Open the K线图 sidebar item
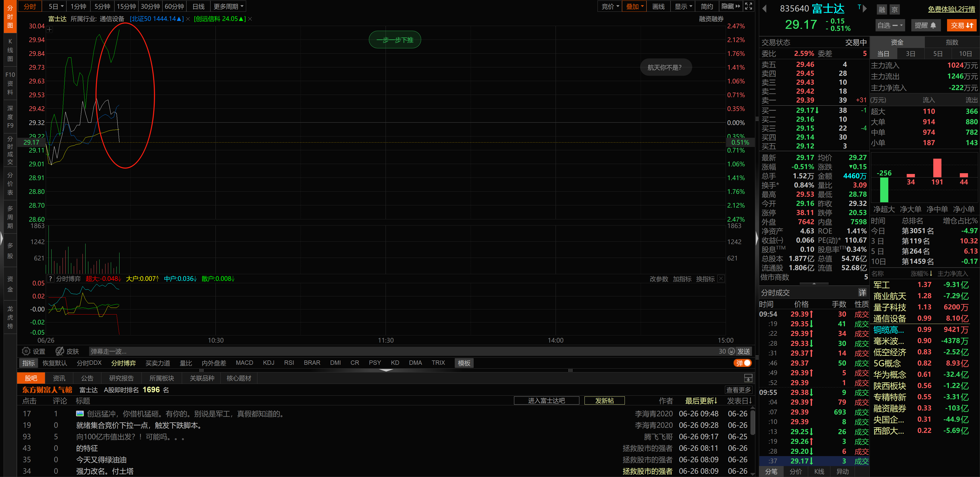980x477 pixels. [10, 50]
